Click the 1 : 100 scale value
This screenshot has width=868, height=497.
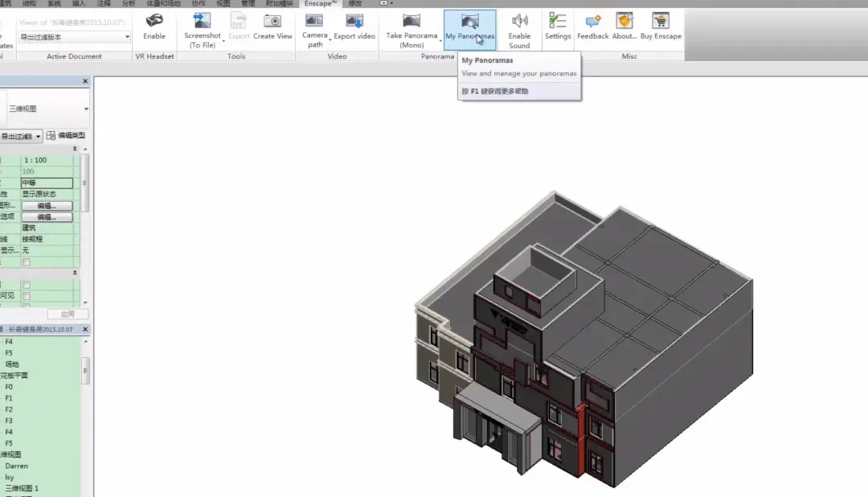pos(35,160)
